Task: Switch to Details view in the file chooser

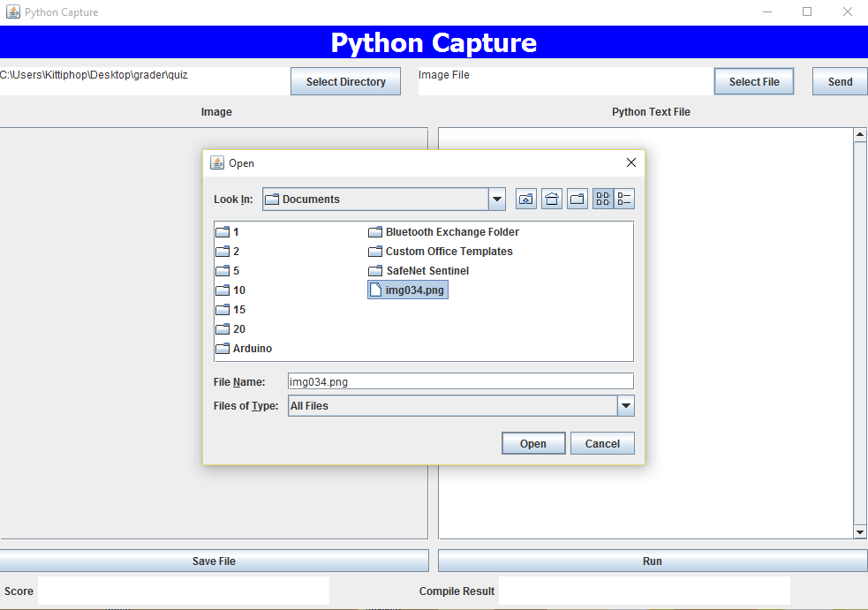Action: (x=625, y=198)
